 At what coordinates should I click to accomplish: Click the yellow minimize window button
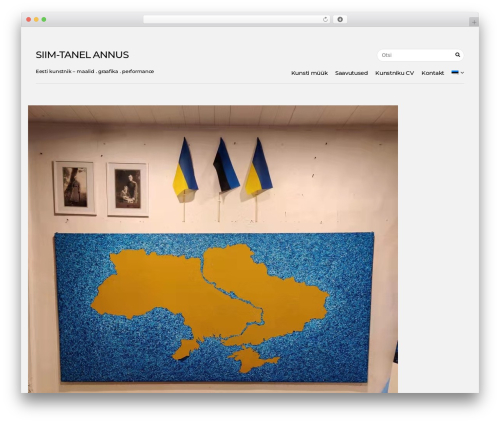(36, 19)
